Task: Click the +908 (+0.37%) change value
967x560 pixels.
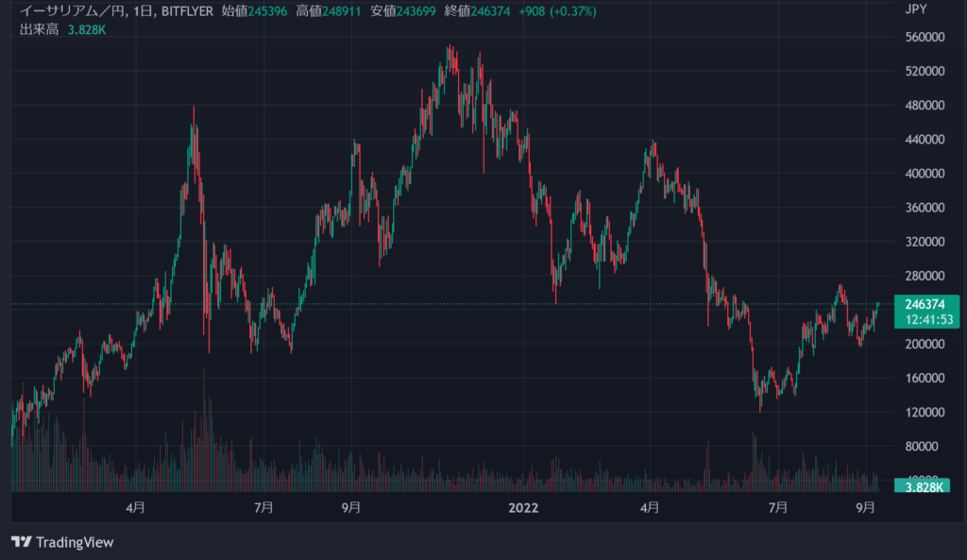Action: coord(557,11)
